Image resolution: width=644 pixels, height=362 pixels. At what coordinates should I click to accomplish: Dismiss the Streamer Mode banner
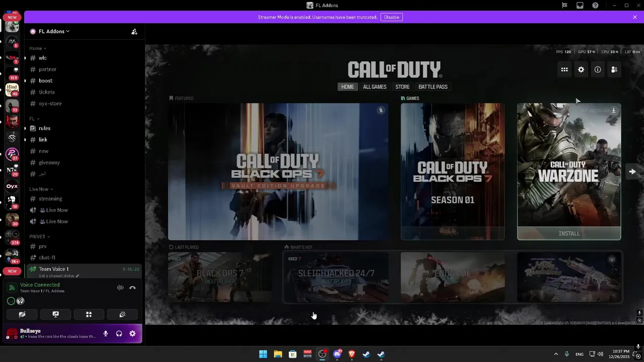(635, 17)
